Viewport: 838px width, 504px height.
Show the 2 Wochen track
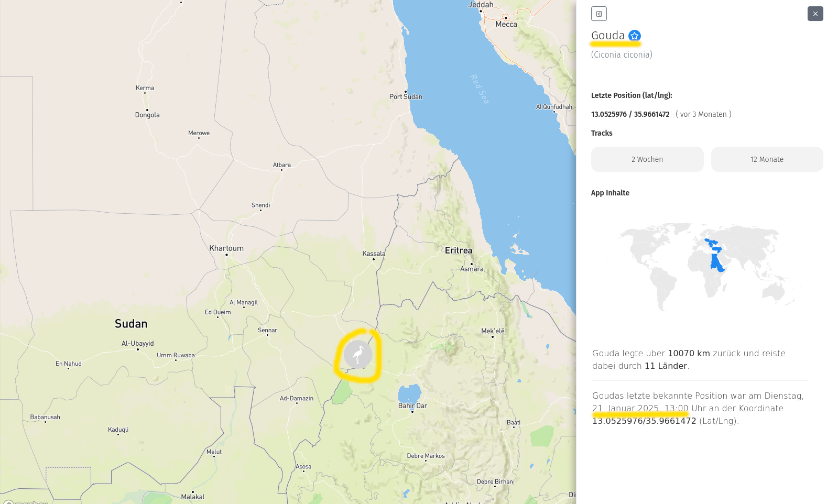pyautogui.click(x=647, y=159)
